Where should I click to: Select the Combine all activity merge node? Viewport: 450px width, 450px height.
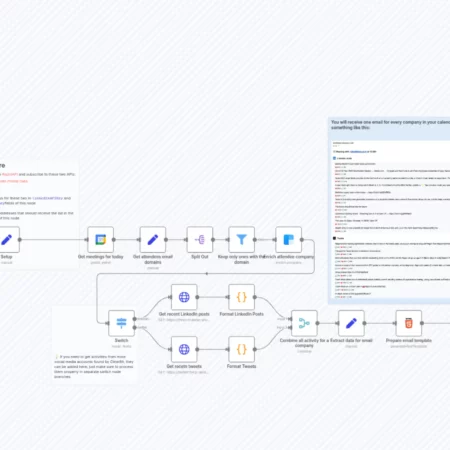[304, 323]
